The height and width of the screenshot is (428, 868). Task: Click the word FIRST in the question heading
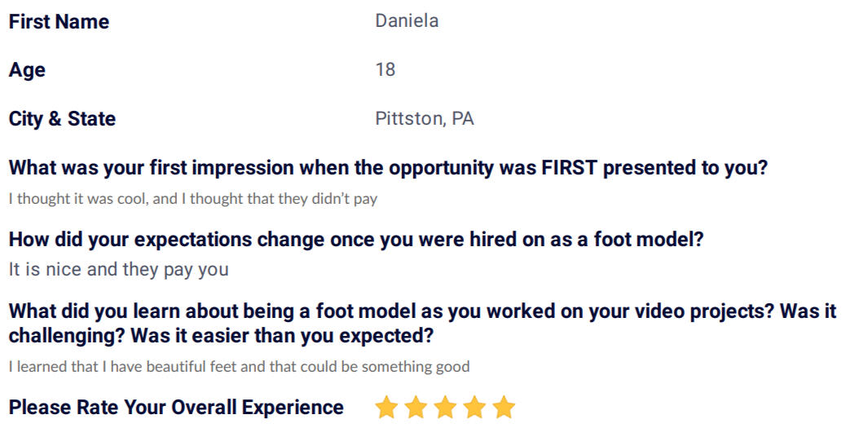(x=571, y=168)
